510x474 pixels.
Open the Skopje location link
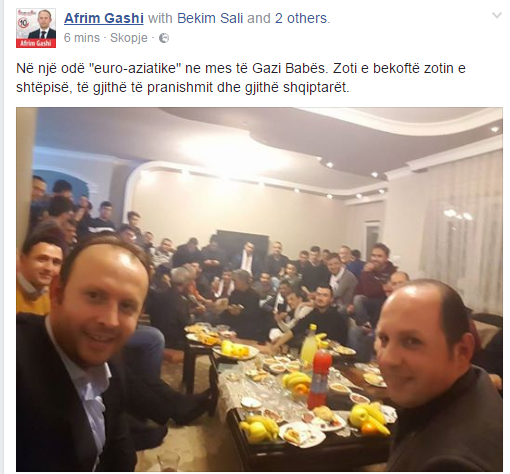pyautogui.click(x=129, y=38)
